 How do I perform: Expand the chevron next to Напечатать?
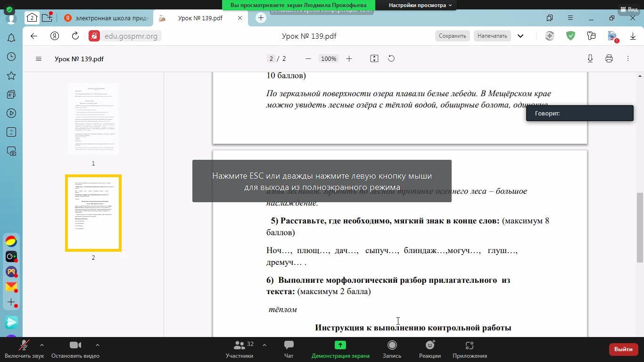(x=520, y=36)
